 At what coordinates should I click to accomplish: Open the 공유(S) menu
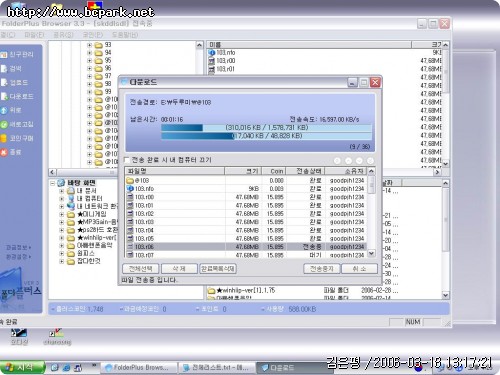pyautogui.click(x=63, y=35)
